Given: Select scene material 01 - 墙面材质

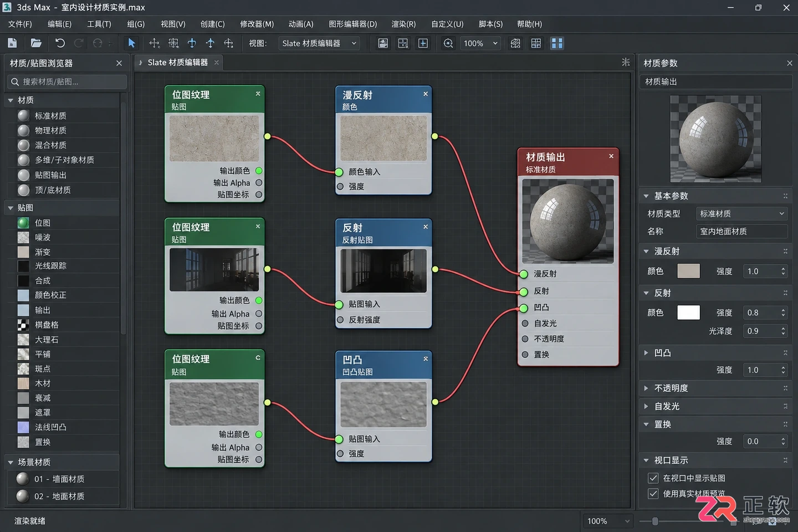Looking at the screenshot, I should click(x=62, y=479).
